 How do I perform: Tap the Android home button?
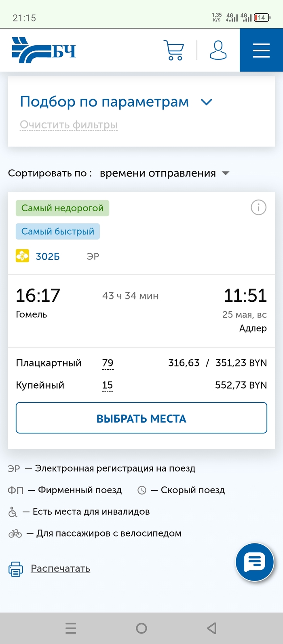(141, 628)
